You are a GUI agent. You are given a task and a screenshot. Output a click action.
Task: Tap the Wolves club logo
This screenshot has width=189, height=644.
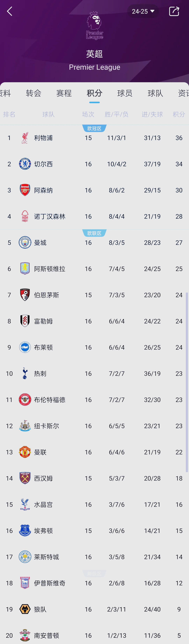point(25,609)
